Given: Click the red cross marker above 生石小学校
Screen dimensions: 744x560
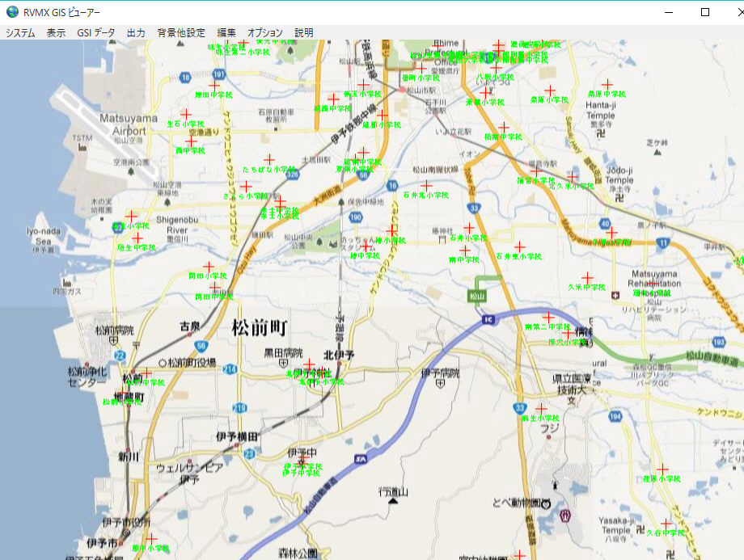Looking at the screenshot, I should point(185,114).
